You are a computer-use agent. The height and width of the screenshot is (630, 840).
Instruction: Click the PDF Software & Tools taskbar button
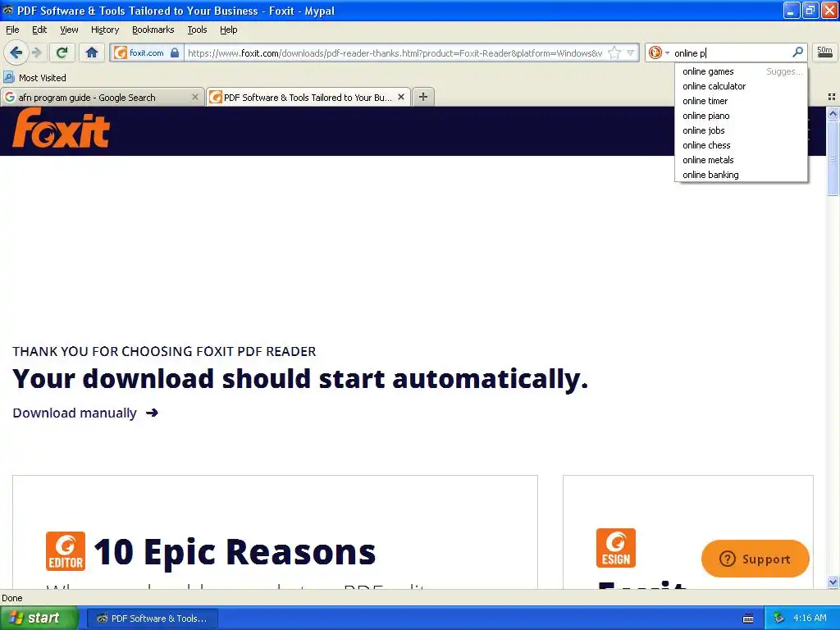click(x=152, y=619)
